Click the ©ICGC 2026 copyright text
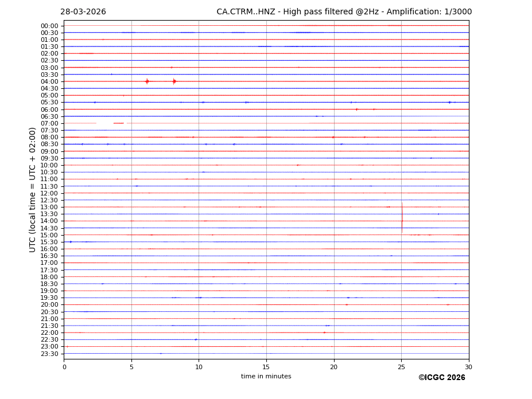The image size is (532, 399). pos(441,378)
